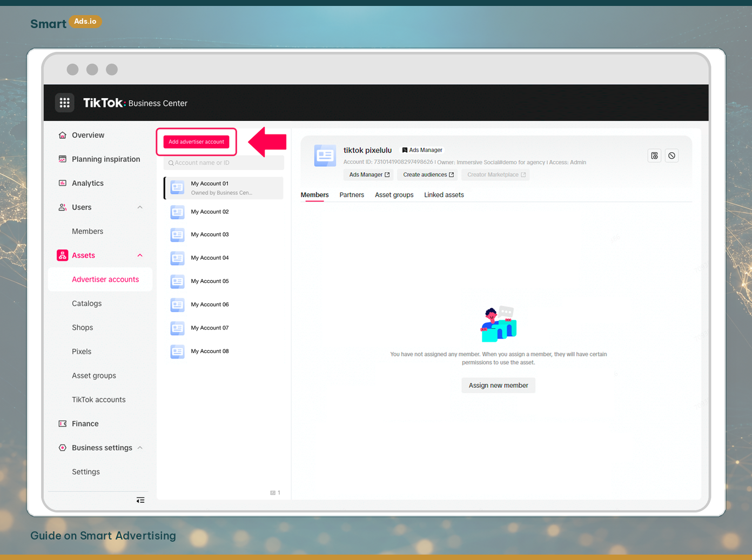The image size is (752, 560).
Task: Click the 'Finance' sidebar label
Action: coord(85,424)
